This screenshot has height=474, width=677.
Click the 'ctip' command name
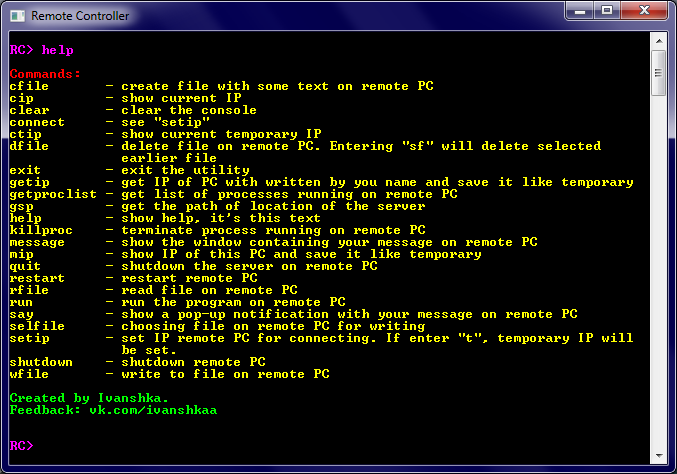pyautogui.click(x=25, y=134)
